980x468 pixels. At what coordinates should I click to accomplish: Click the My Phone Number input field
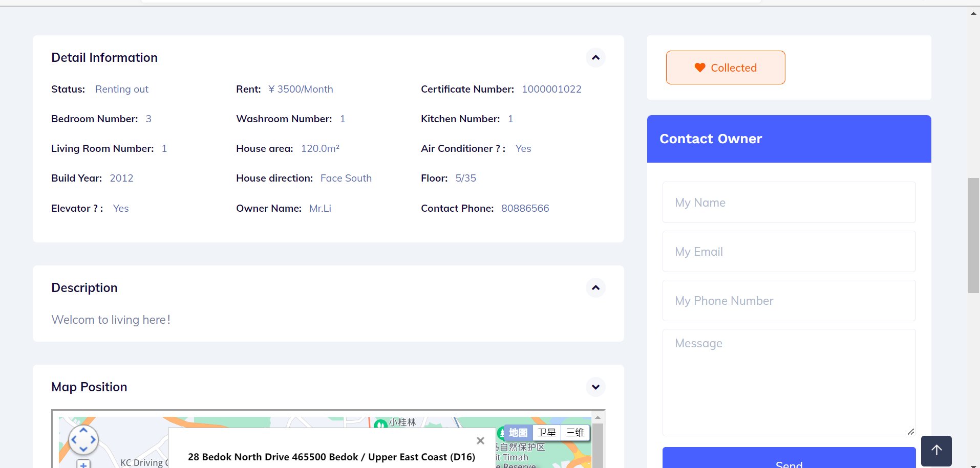(789, 301)
